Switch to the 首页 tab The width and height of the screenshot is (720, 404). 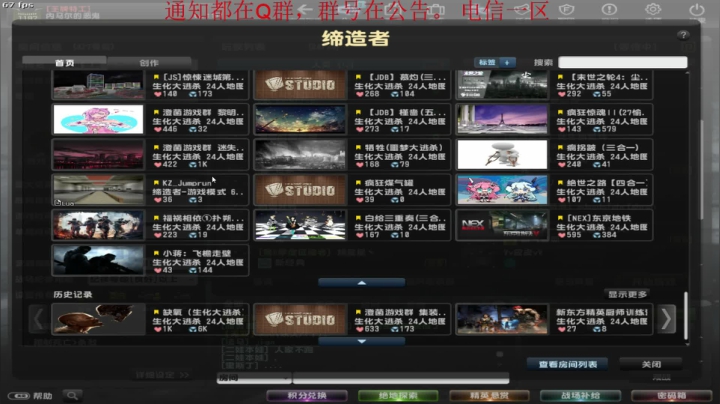[64, 62]
